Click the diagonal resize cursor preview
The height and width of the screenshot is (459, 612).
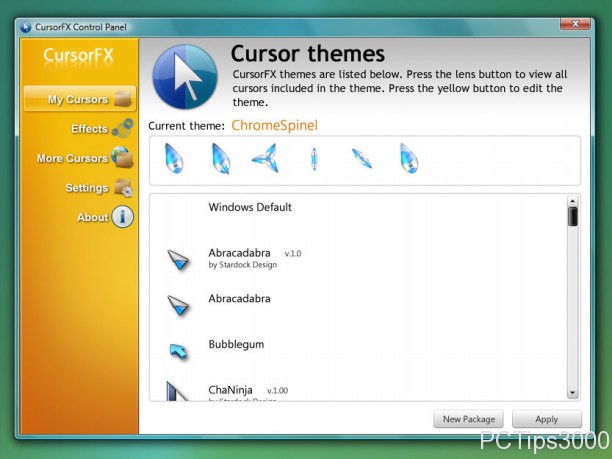click(362, 158)
